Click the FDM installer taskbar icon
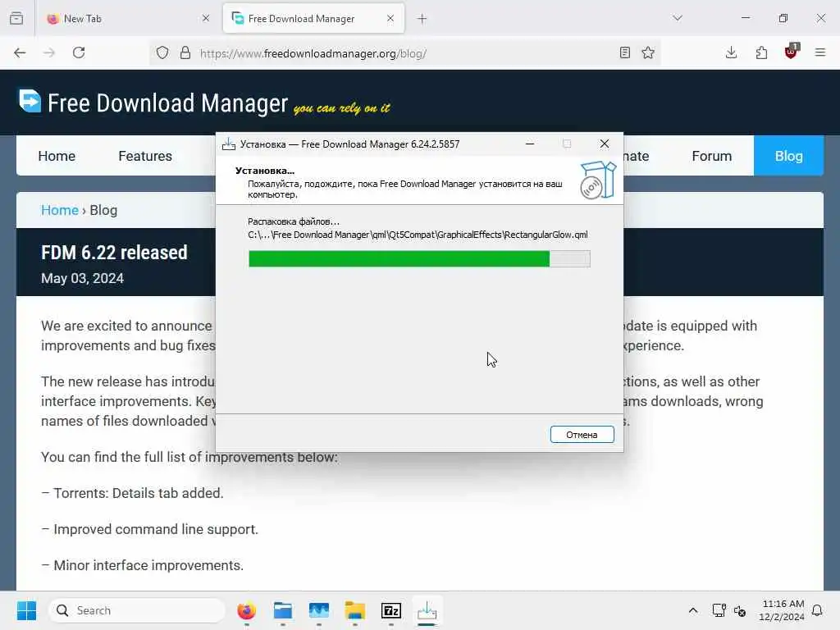 (427, 610)
